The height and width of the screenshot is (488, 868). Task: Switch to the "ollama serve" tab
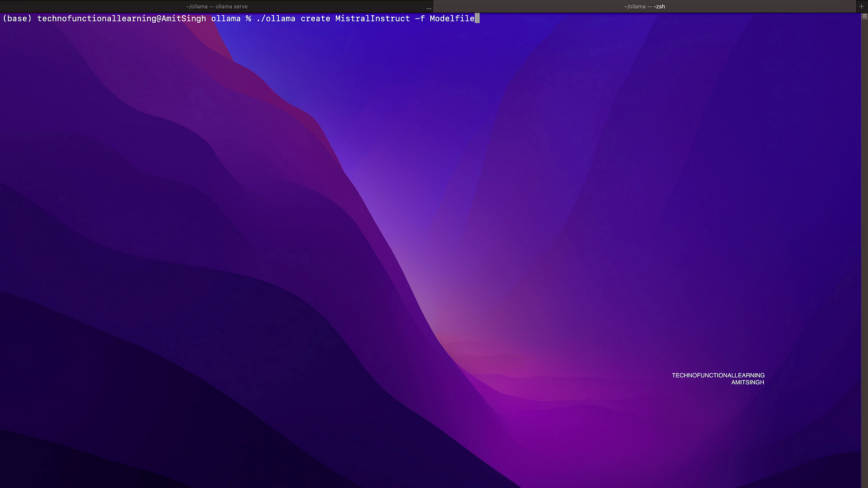coord(216,7)
